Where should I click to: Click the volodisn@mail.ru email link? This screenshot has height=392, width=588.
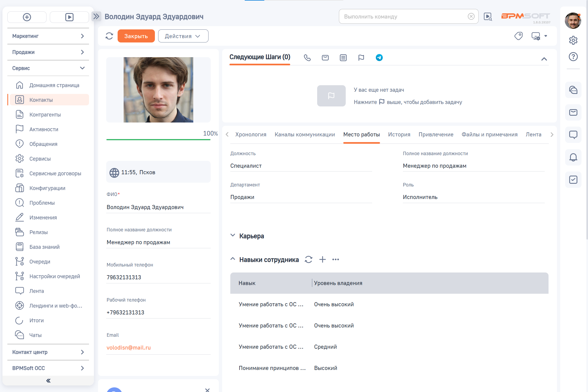click(x=128, y=348)
